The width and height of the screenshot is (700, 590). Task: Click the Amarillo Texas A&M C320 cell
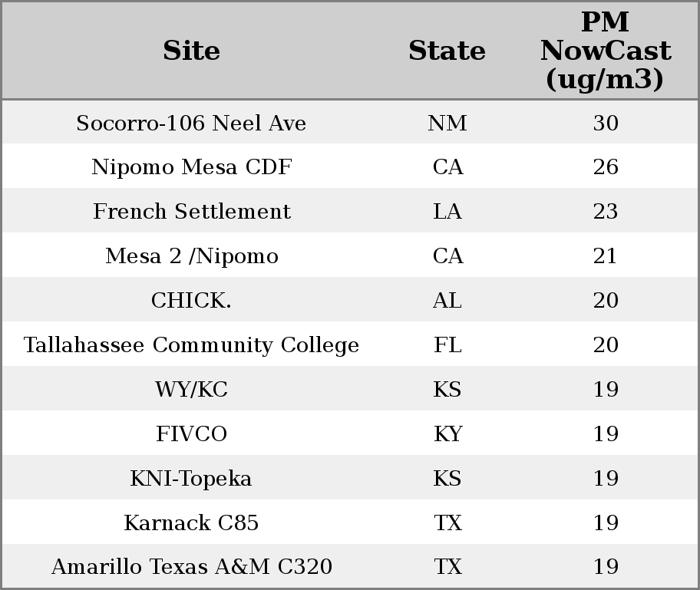click(191, 567)
